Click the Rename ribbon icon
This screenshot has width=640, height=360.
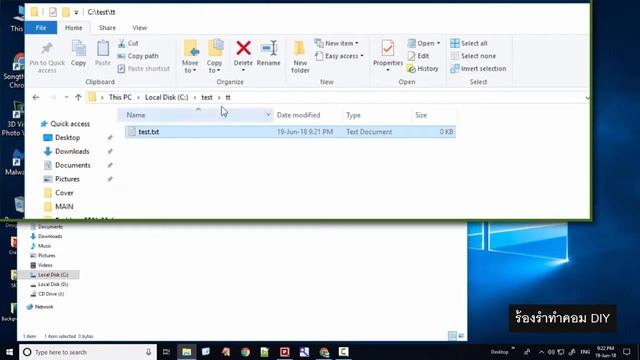269,49
